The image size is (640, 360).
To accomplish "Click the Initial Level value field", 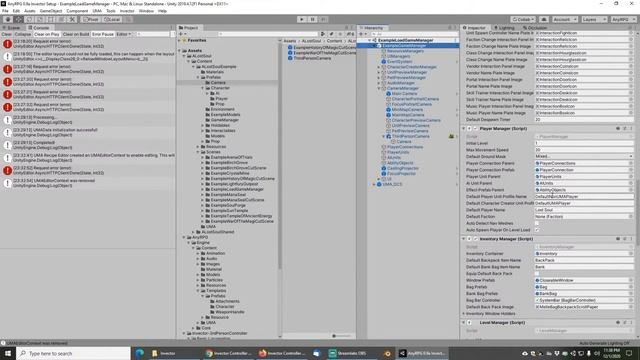I will [x=584, y=143].
